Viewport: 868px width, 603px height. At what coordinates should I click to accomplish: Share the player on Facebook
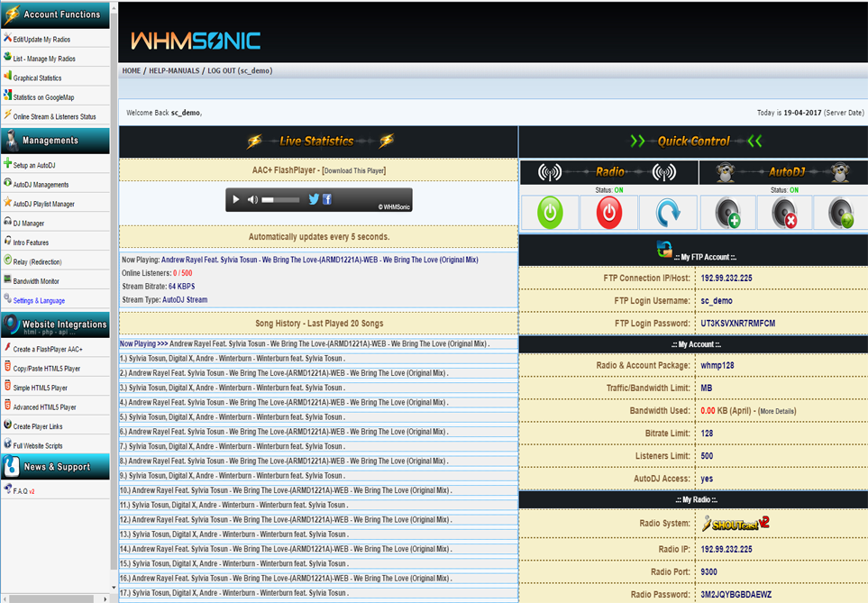327,199
